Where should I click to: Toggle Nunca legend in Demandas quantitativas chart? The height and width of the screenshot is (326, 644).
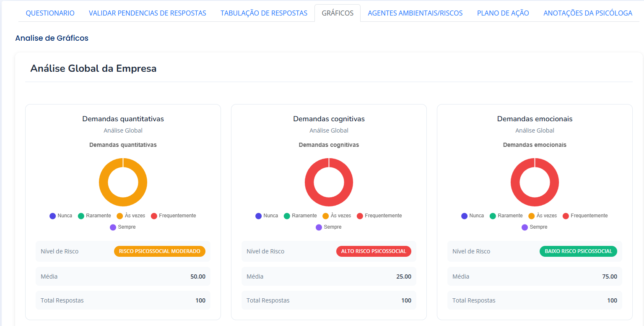pos(61,216)
